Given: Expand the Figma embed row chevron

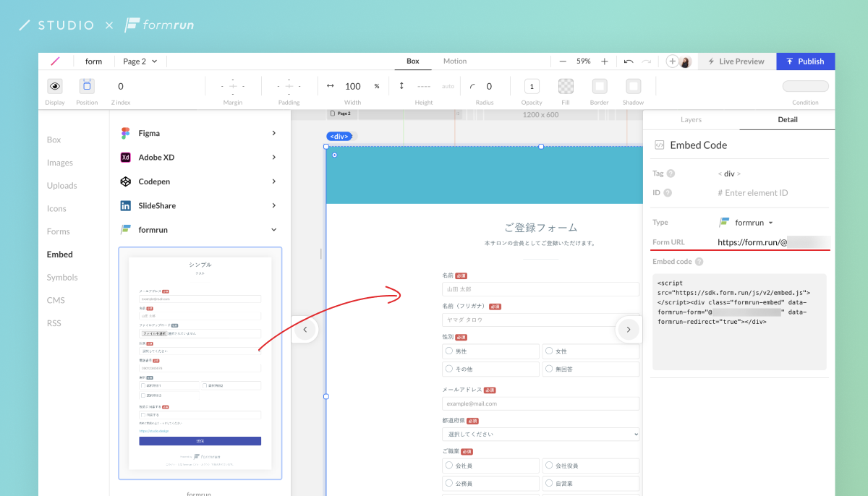Looking at the screenshot, I should 274,133.
